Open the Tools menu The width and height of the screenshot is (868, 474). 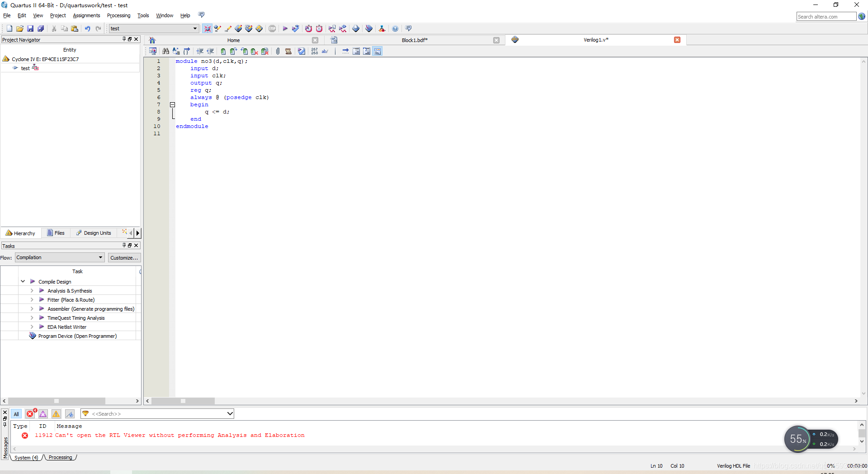pos(143,15)
